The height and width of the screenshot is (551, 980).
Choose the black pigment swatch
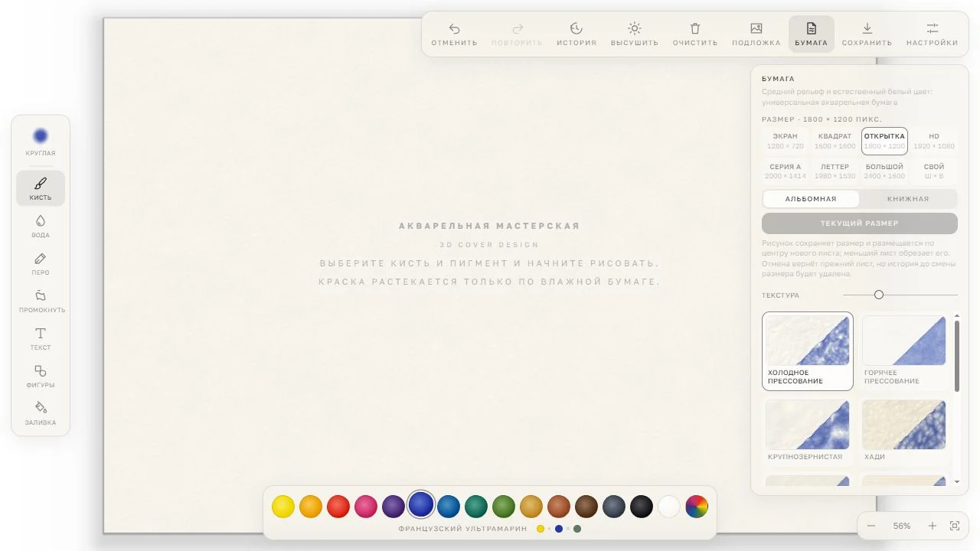(642, 507)
